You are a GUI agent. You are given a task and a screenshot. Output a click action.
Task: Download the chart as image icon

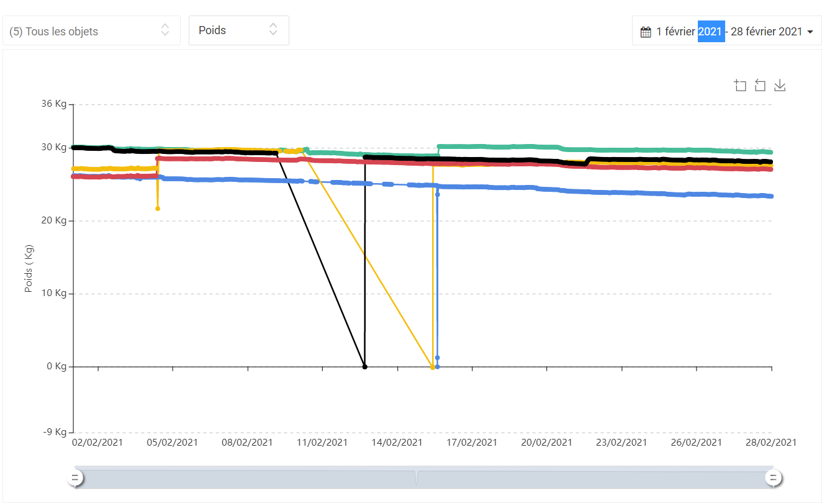780,86
